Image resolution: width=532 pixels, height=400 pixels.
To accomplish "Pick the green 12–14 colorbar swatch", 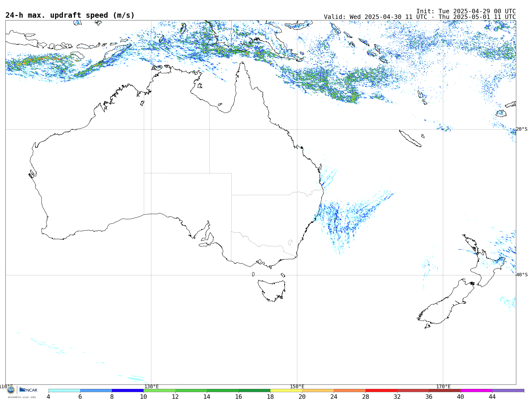I will tap(191, 391).
